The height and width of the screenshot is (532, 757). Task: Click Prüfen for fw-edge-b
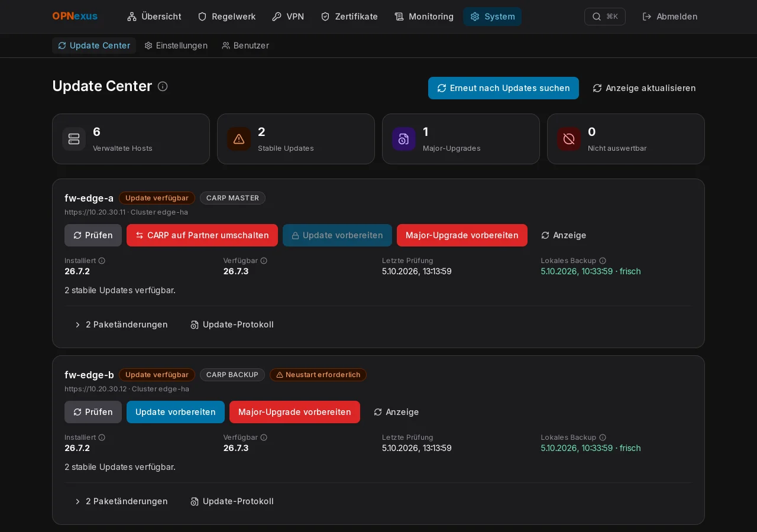tap(93, 412)
